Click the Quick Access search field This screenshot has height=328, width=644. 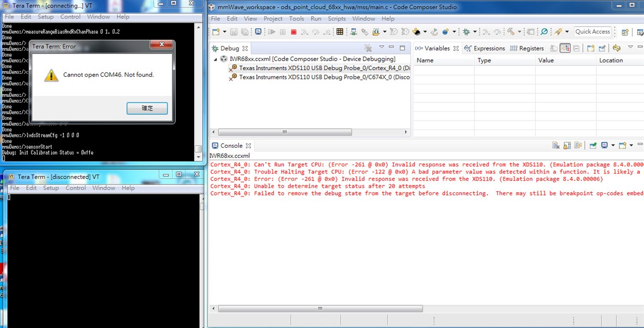(593, 31)
